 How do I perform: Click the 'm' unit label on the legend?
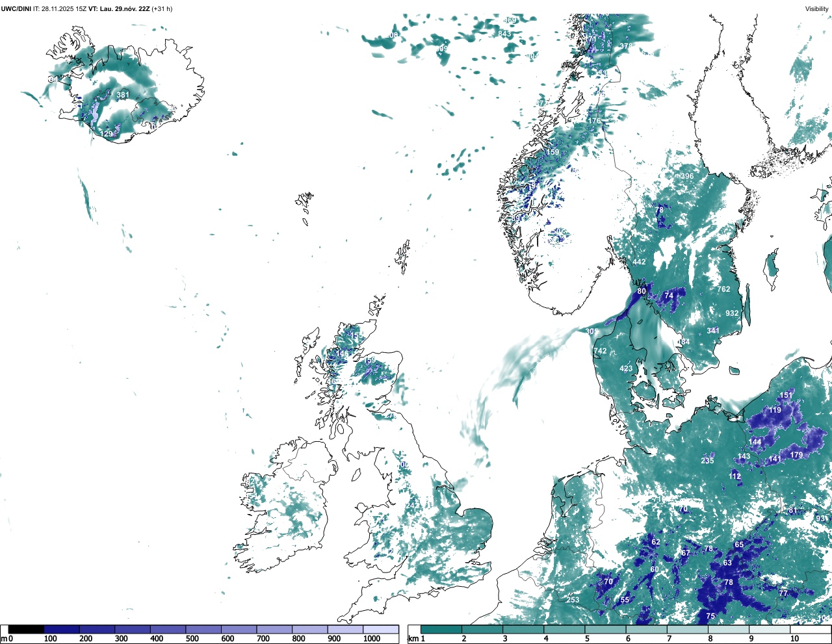click(4, 639)
